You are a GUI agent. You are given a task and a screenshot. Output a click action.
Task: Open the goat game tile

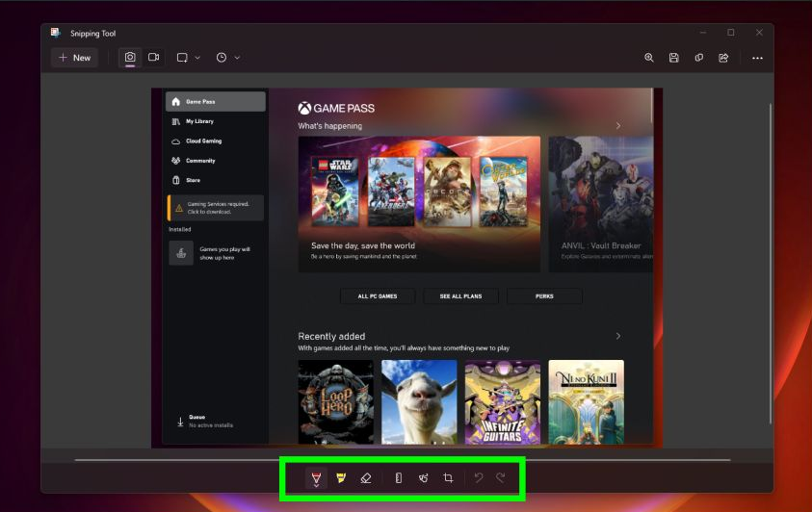pos(419,402)
